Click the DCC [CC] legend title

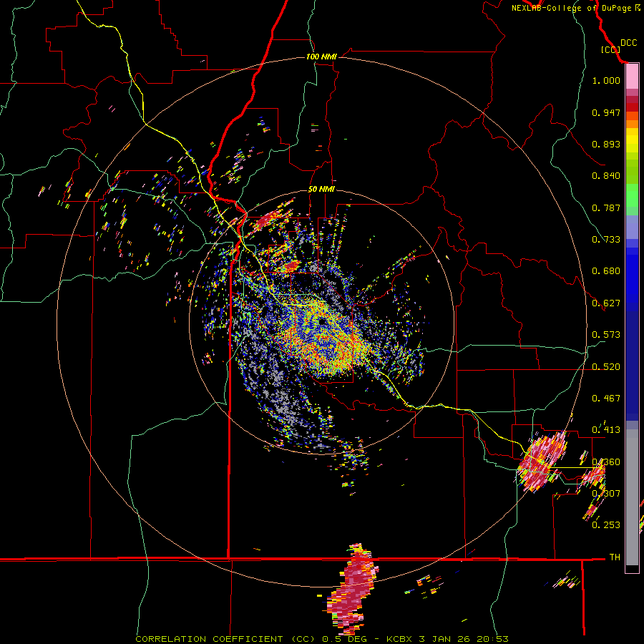[618, 46]
